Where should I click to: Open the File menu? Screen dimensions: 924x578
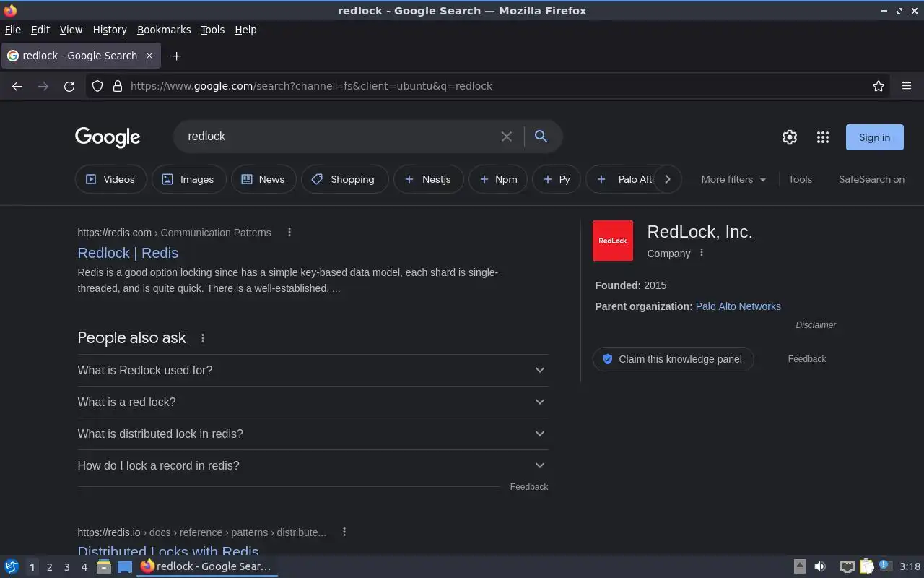coord(13,30)
